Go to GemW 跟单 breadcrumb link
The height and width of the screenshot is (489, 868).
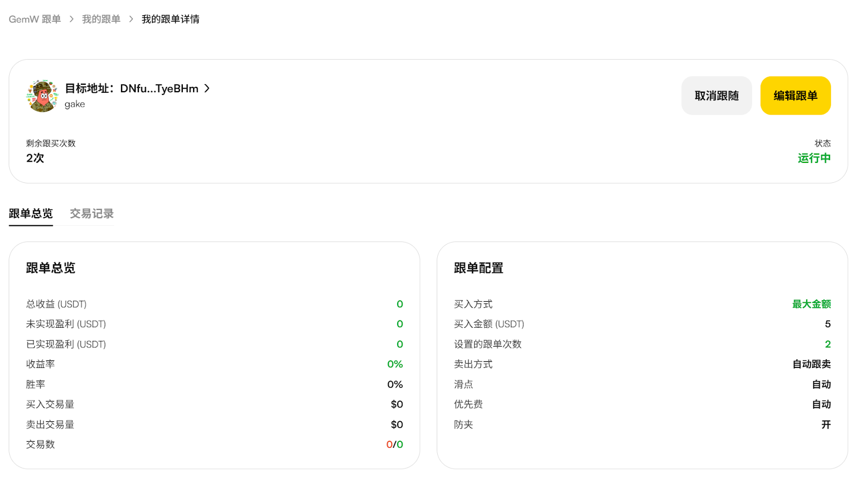point(35,19)
